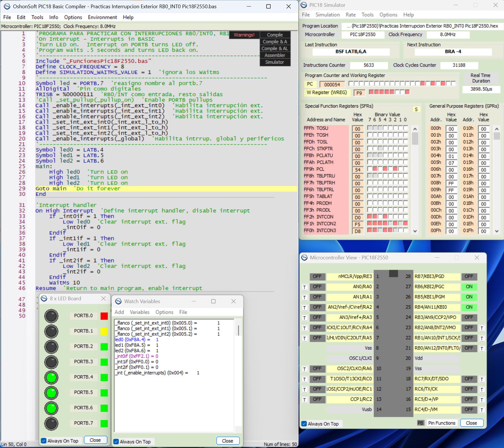Select FF1h INTCON2 register row
Image resolution: width=504 pixels, height=448 pixels.
pyautogui.click(x=326, y=224)
